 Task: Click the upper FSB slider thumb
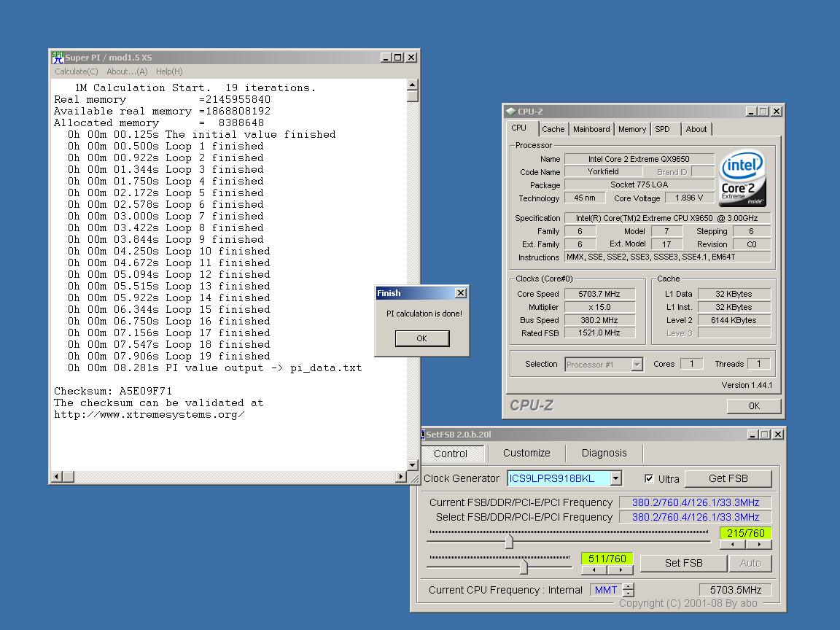(509, 541)
